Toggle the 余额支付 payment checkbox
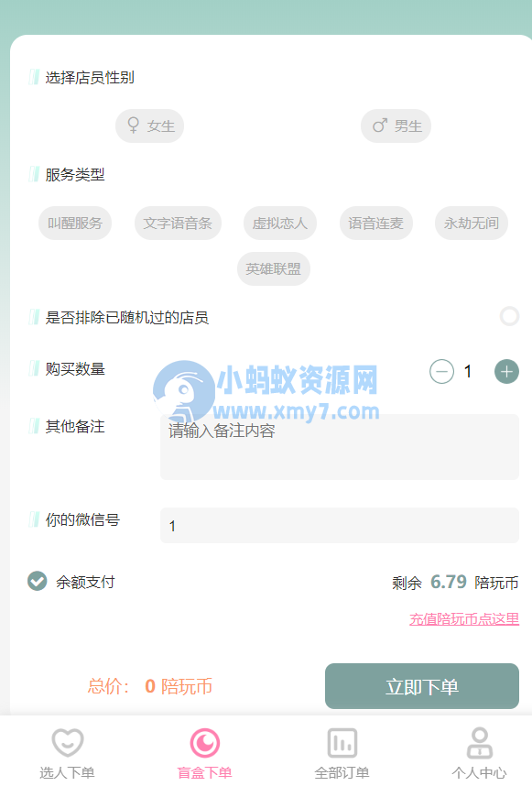 click(37, 582)
